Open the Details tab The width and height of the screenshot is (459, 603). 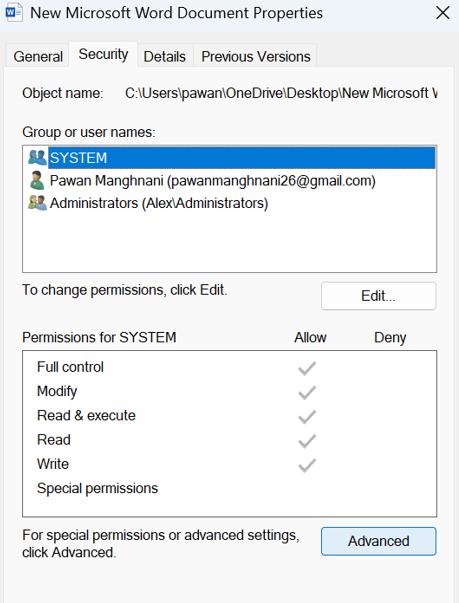(165, 57)
